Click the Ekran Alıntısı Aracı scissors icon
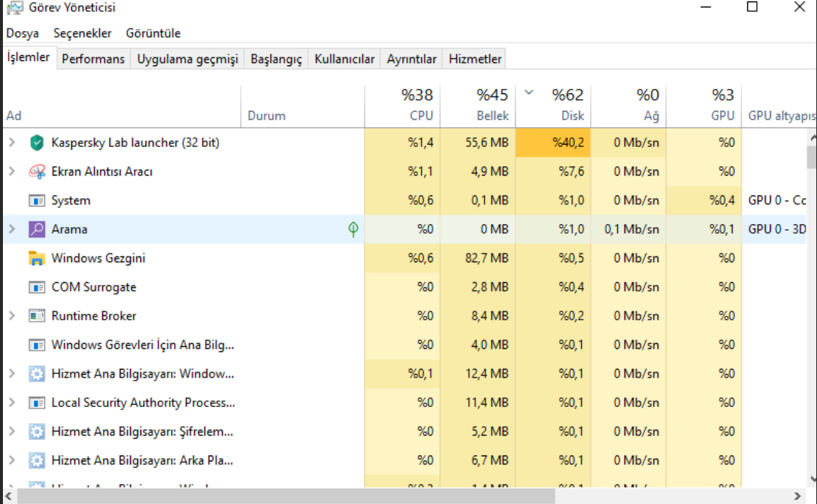Viewport: 817px width, 504px height. pyautogui.click(x=37, y=171)
